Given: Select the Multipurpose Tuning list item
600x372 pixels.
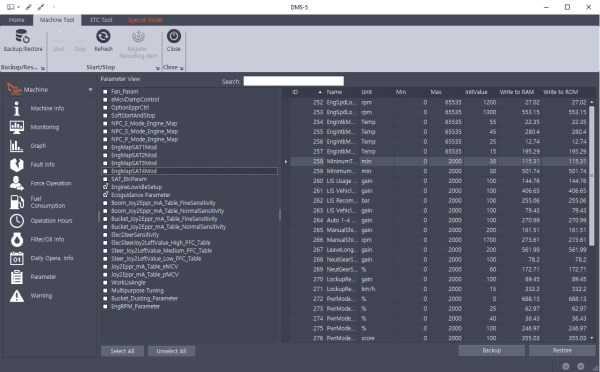Looking at the screenshot, I should (x=137, y=290).
